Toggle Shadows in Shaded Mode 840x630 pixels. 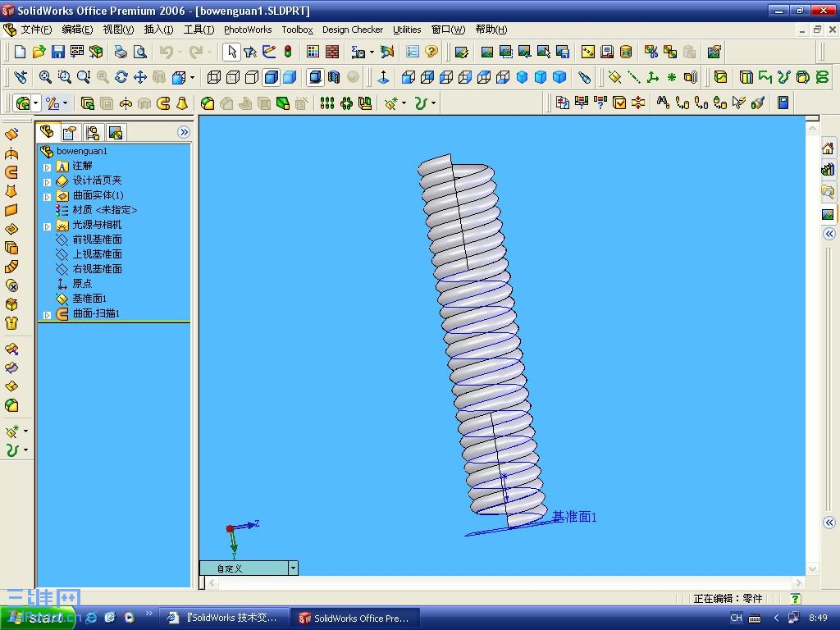pos(315,77)
